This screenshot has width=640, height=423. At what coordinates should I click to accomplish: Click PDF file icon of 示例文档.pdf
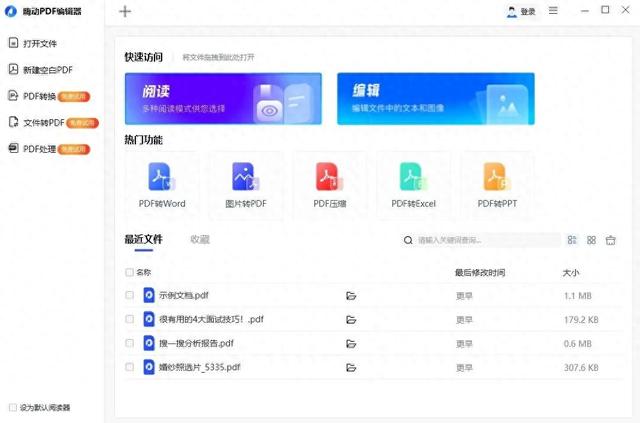(x=149, y=295)
